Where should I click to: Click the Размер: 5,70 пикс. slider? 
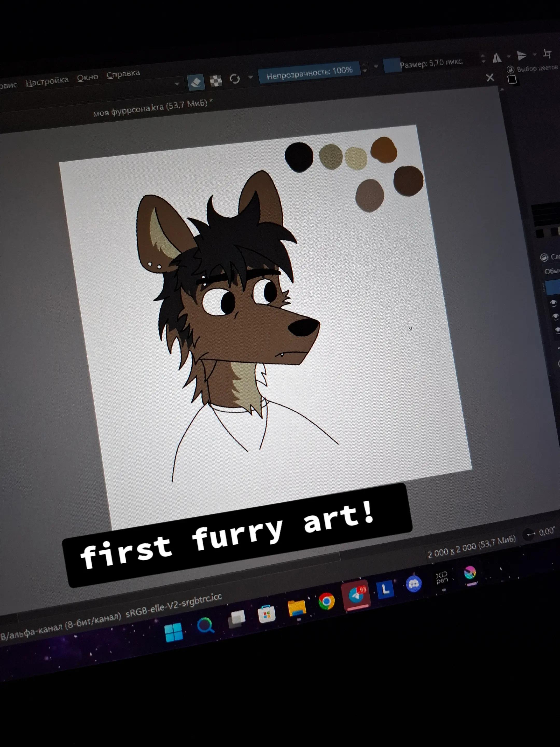tap(431, 63)
